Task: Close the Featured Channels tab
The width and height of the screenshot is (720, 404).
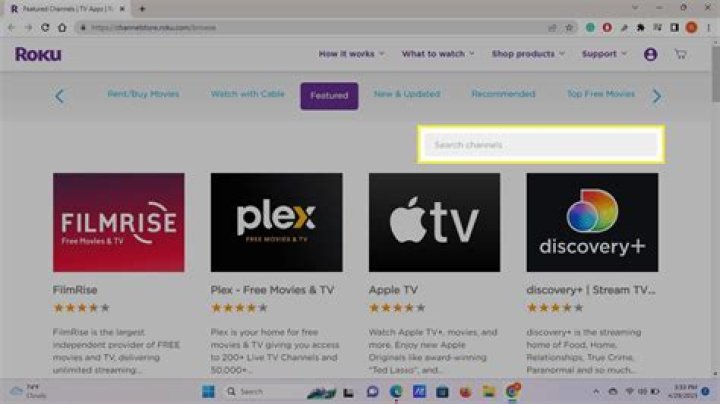Action: pyautogui.click(x=122, y=9)
